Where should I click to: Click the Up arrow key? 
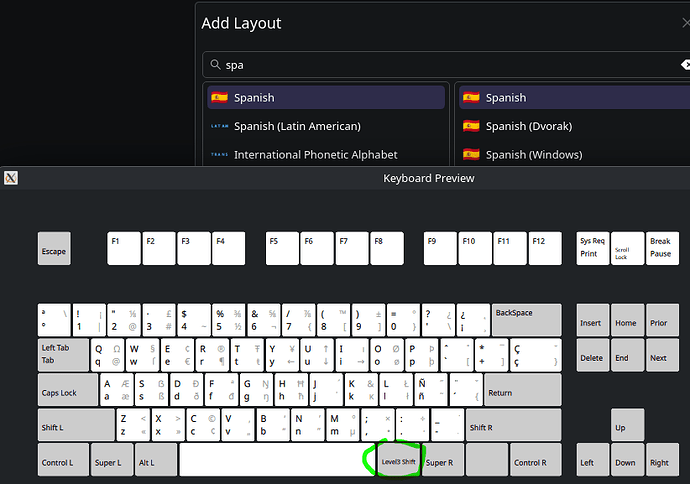click(627, 427)
